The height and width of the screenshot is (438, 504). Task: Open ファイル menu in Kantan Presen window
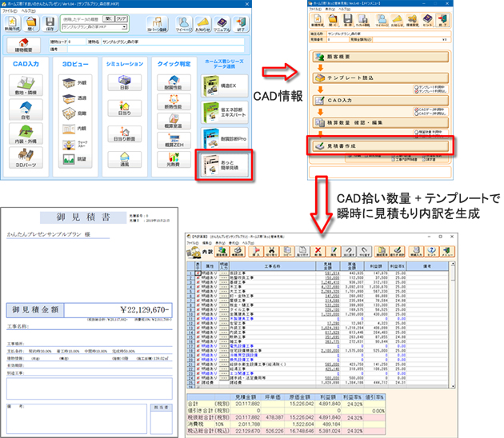[10, 10]
